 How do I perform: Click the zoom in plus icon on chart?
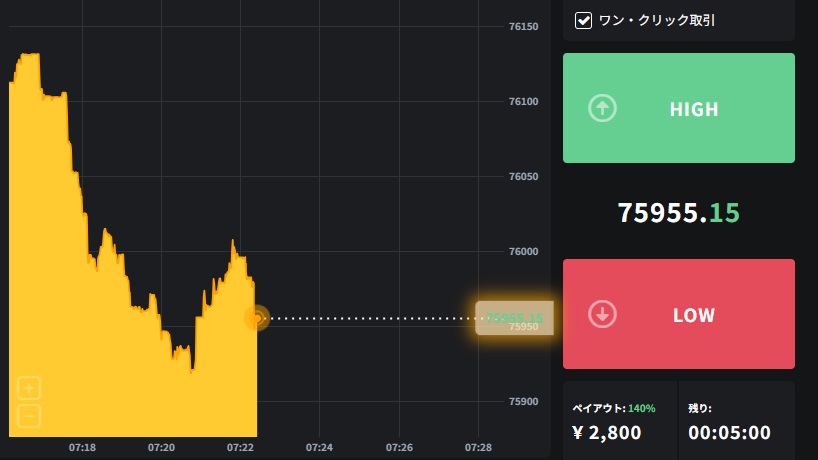point(29,388)
